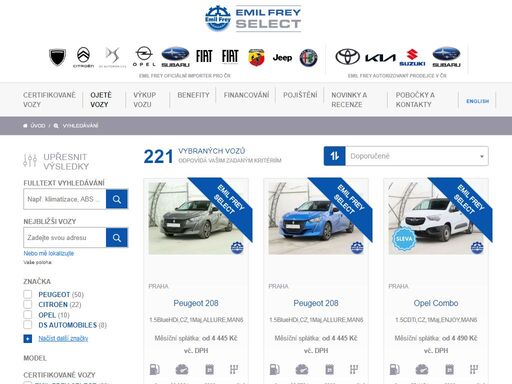Focus the fulltext search input field
This screenshot has height=384, width=512.
[x=65, y=199]
